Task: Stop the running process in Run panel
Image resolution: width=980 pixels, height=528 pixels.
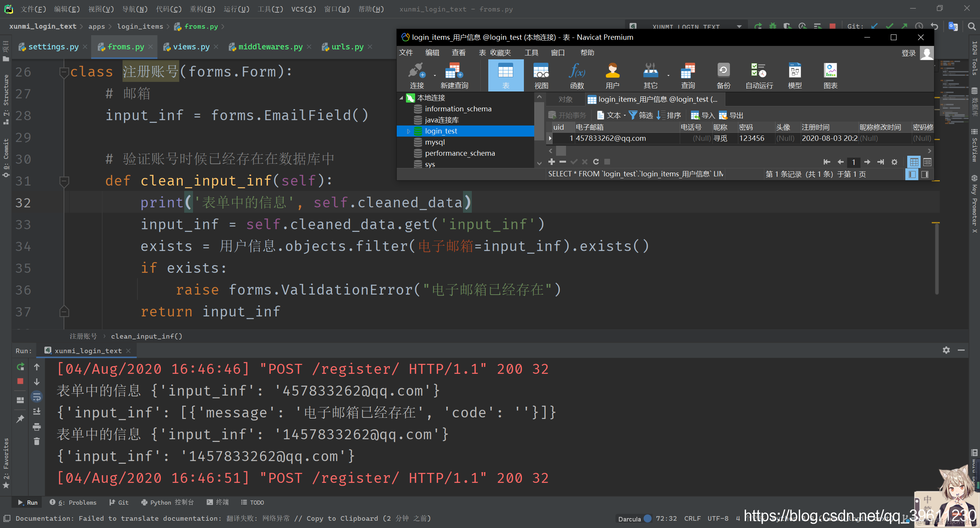Action: click(20, 381)
